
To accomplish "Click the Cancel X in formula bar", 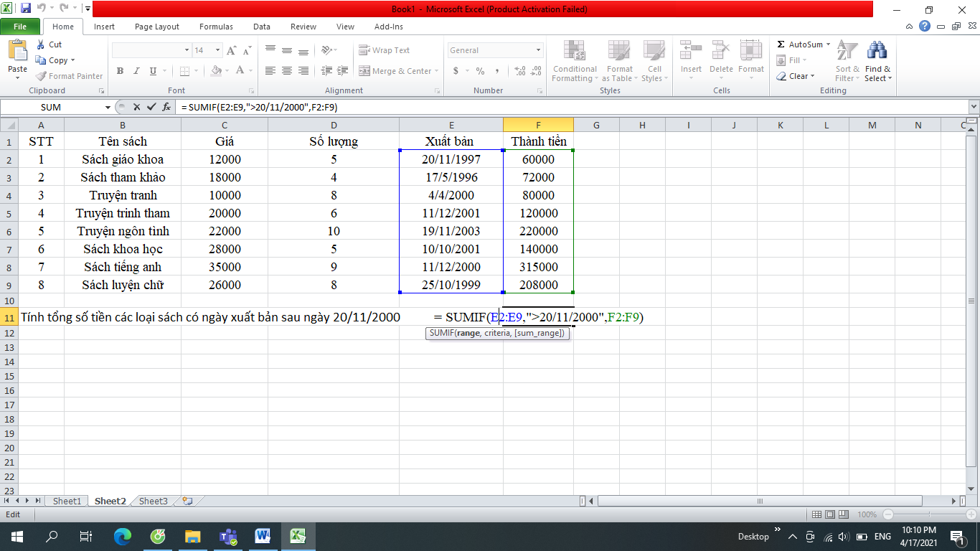I will coord(136,107).
